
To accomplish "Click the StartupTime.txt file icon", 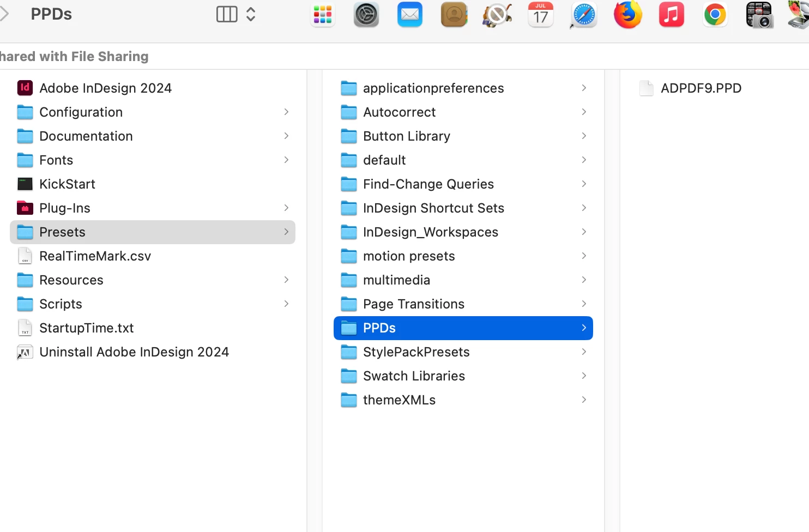I will tap(25, 328).
